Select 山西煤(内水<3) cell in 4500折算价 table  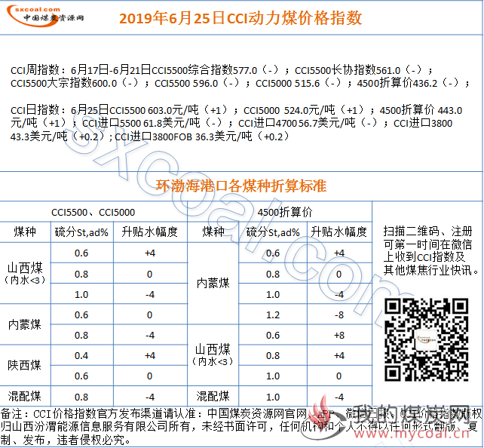tap(213, 355)
